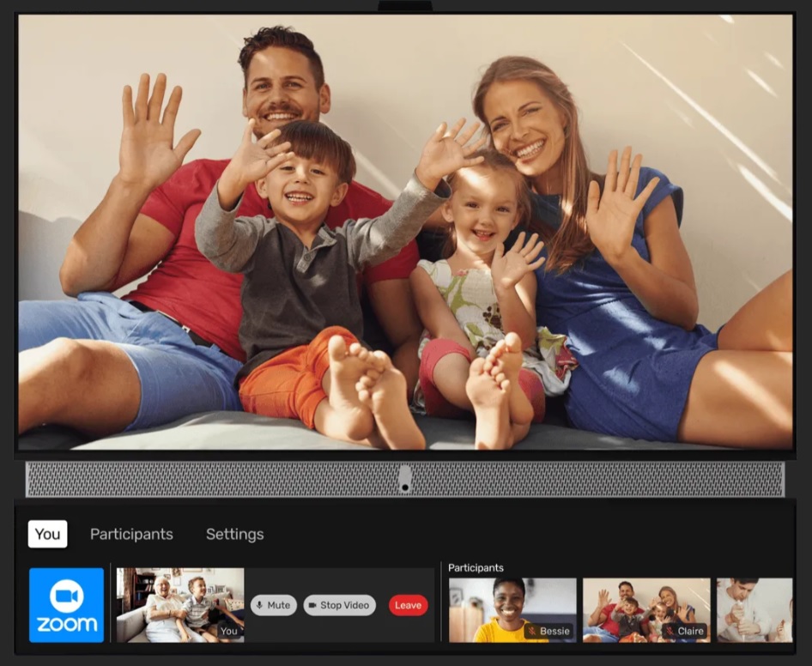
Task: Click Claire's muted microphone icon
Action: [x=670, y=631]
